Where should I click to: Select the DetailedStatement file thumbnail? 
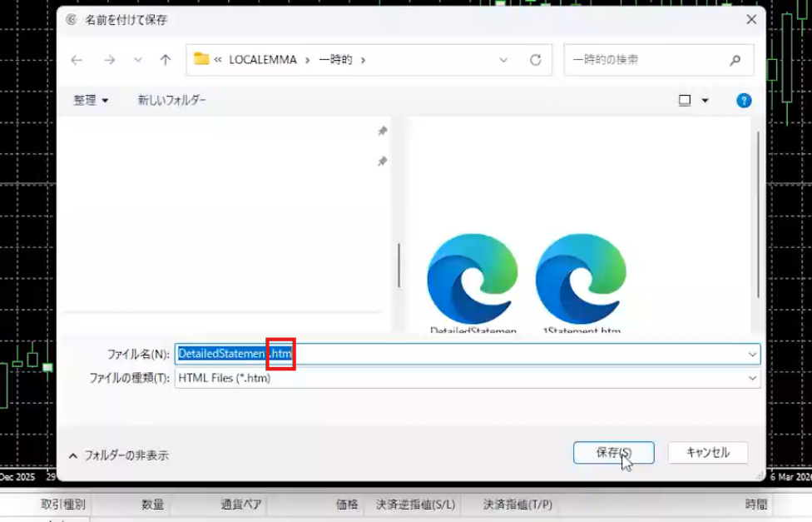473,282
